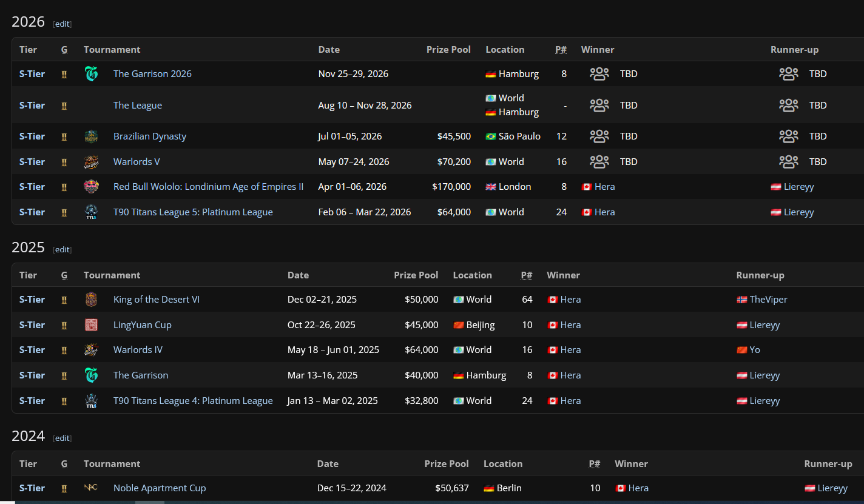
Task: Open the Brazilian Dynasty tournament link
Action: [x=150, y=136]
